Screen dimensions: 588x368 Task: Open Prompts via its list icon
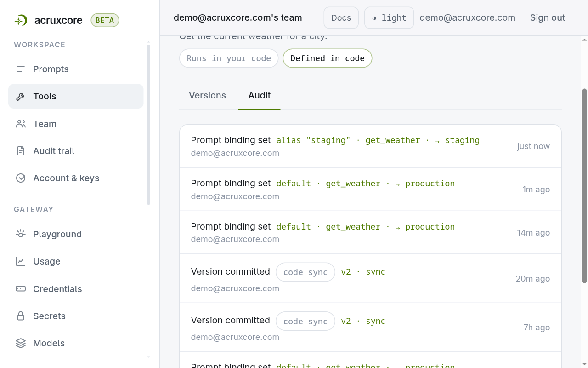coord(21,69)
